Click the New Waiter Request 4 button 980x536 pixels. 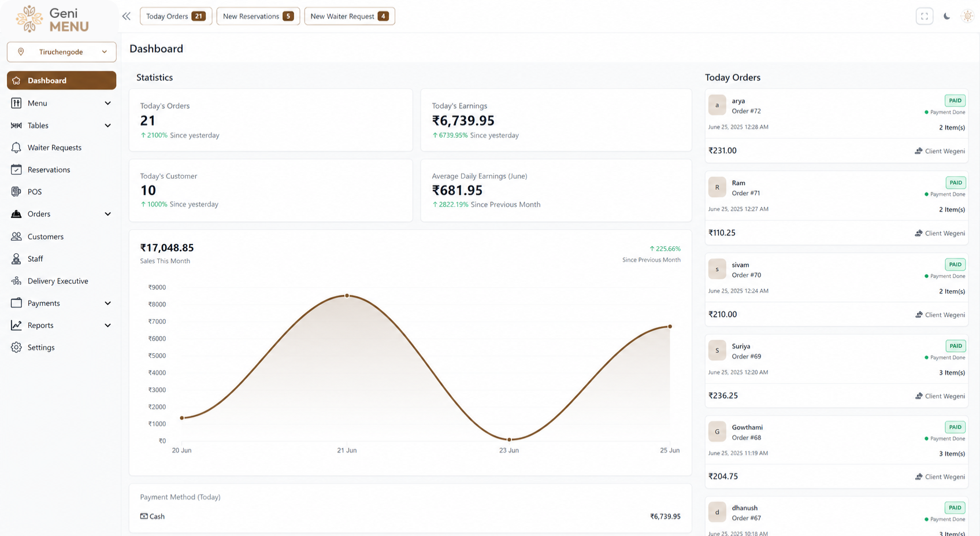pos(350,16)
